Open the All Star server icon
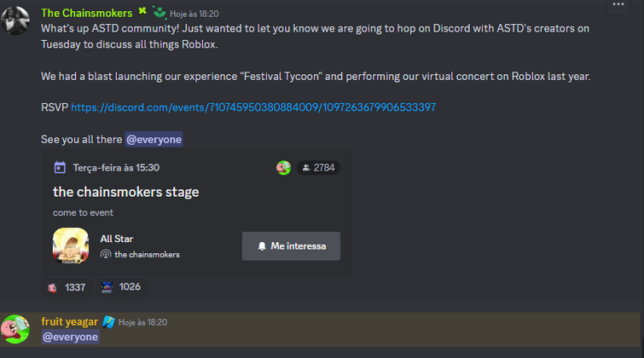Viewport: 644px width, 358px height. click(71, 246)
